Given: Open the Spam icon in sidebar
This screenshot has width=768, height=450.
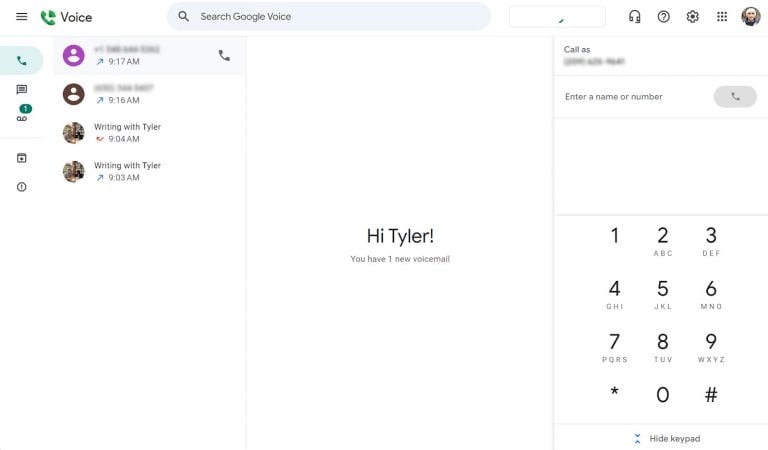Looking at the screenshot, I should [x=22, y=187].
